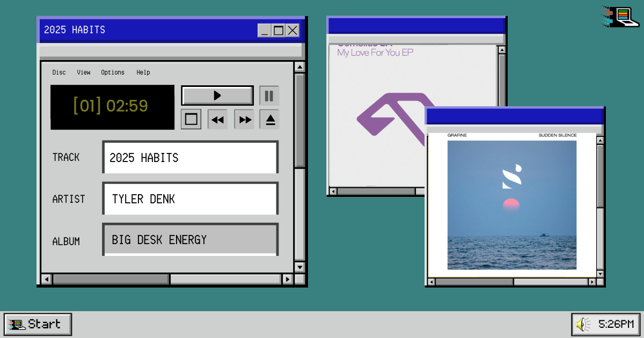The height and width of the screenshot is (338, 644).
Task: Click Sudden Silence window's horizontal scrollbar thumb
Action: point(474,282)
